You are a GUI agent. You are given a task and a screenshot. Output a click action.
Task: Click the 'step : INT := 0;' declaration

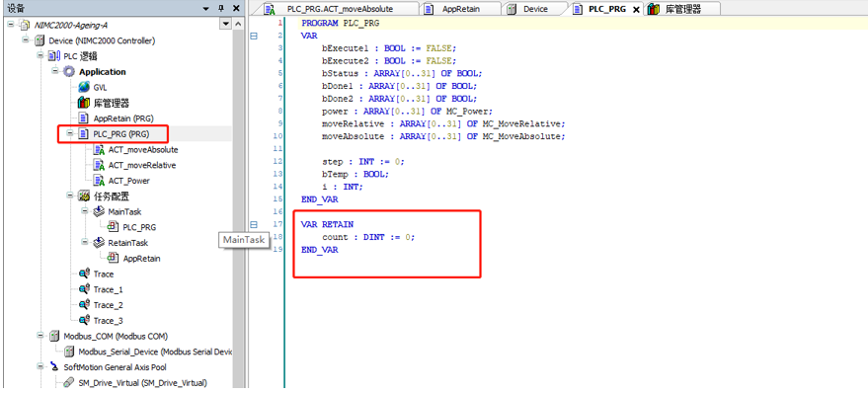(x=363, y=162)
